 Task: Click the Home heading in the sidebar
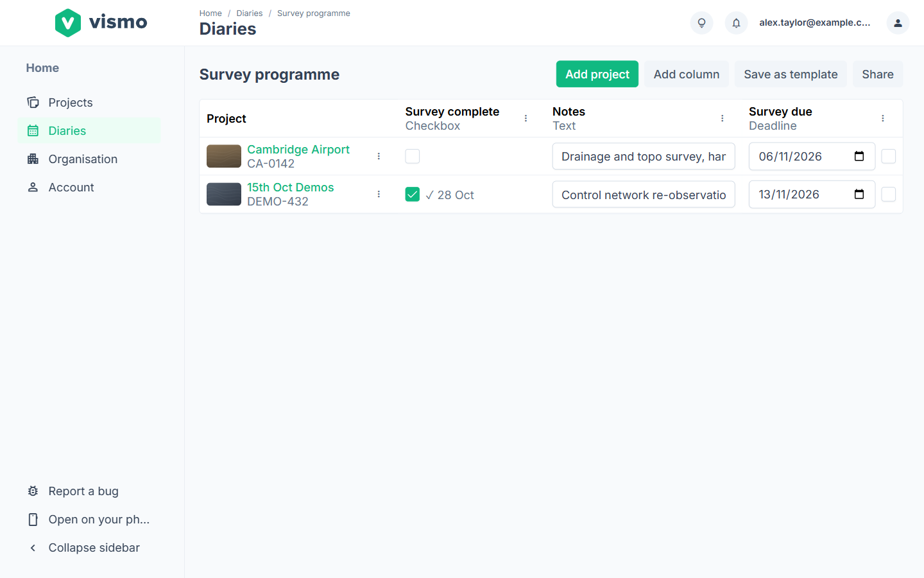click(42, 67)
